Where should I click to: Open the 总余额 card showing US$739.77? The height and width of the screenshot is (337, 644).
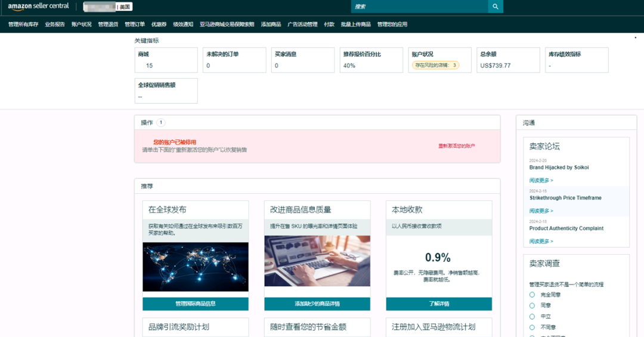pyautogui.click(x=508, y=60)
